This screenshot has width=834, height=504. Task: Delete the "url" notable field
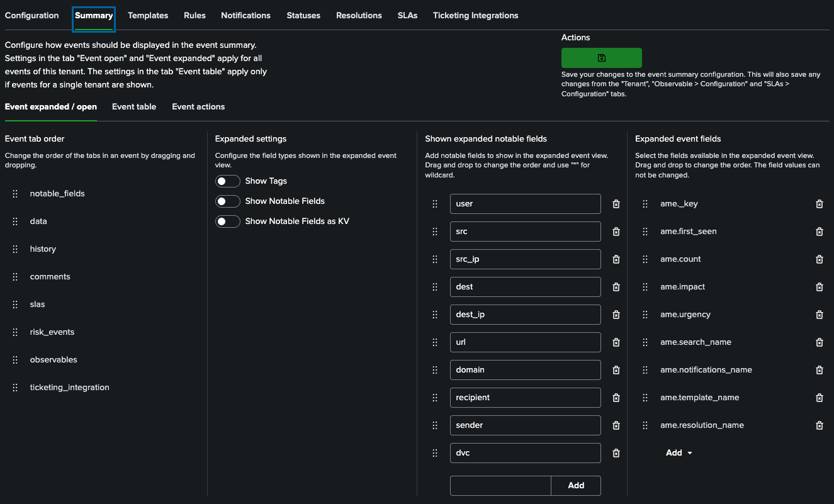tap(616, 342)
